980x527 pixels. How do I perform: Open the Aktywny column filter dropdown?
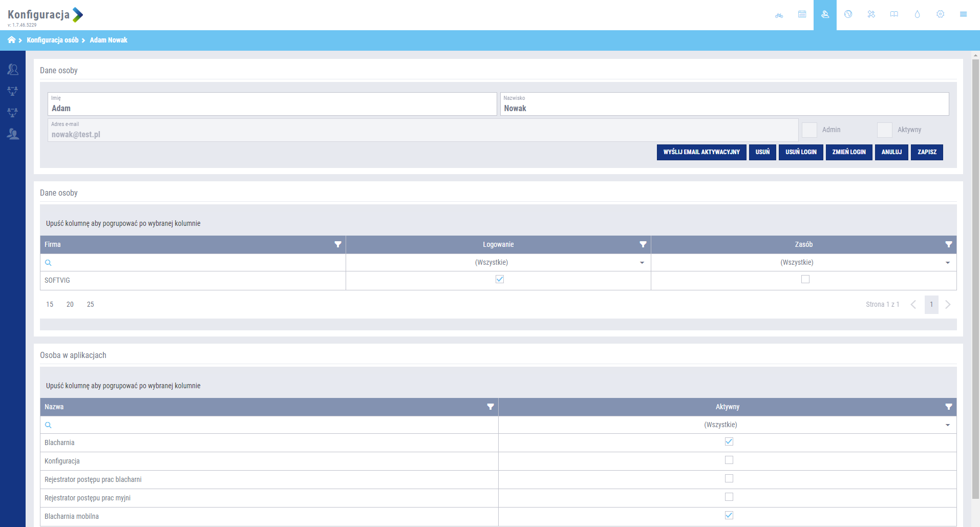pyautogui.click(x=947, y=425)
